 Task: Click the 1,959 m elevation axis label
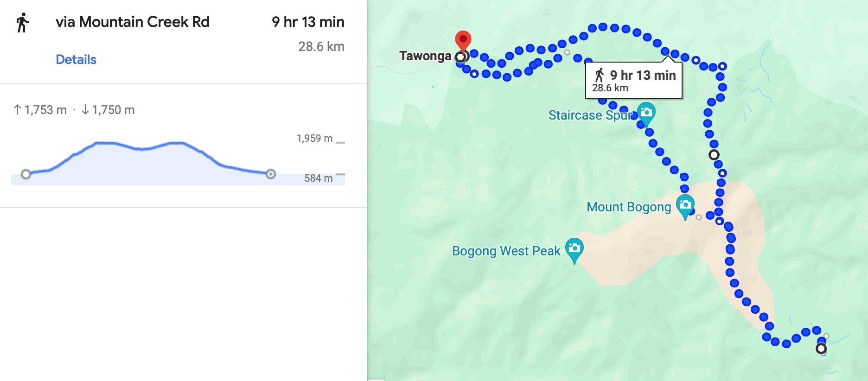pos(314,139)
